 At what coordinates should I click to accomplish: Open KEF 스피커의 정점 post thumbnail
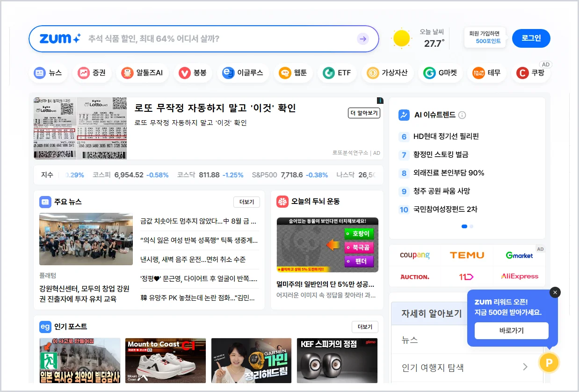pos(337,361)
